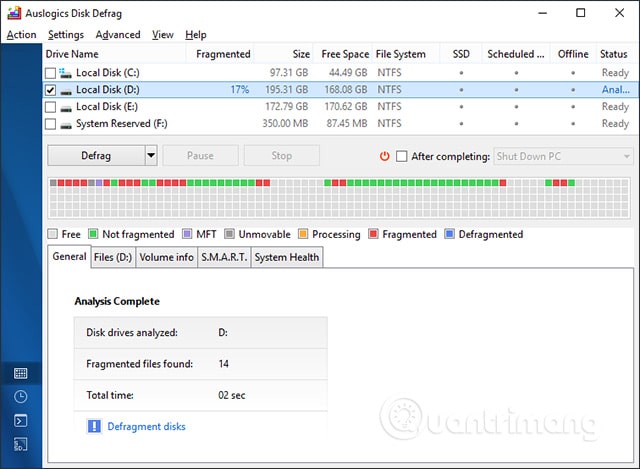Open the Help menu
The width and height of the screenshot is (640, 469).
click(196, 35)
